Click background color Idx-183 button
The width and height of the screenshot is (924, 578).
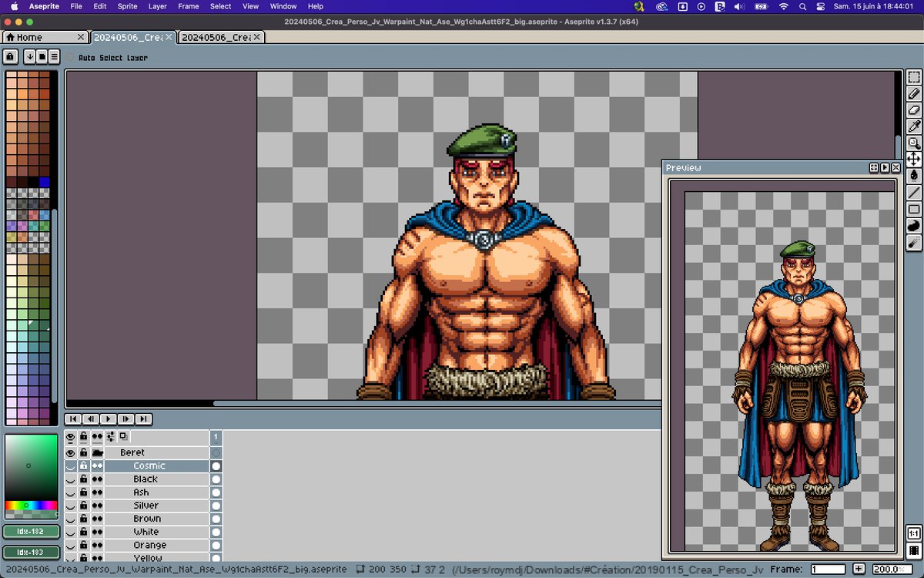(31, 552)
